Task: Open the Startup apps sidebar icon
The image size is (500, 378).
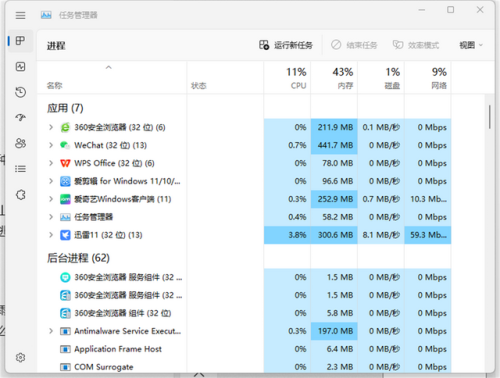Action: tap(20, 117)
